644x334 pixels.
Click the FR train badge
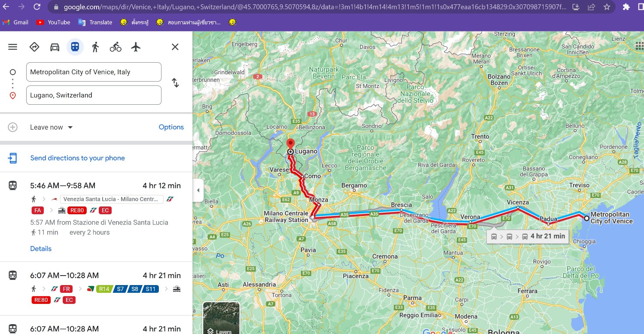pos(67,289)
